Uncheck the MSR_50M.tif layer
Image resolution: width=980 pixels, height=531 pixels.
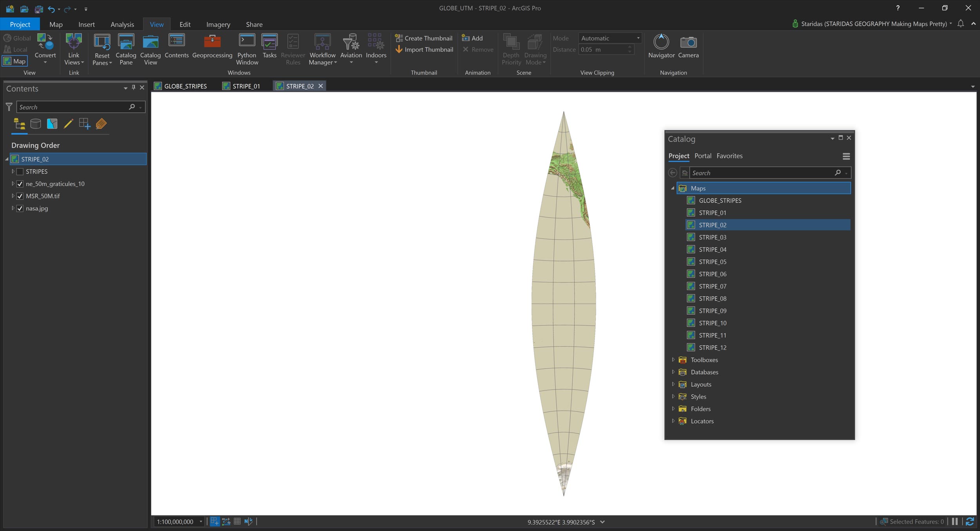[20, 196]
